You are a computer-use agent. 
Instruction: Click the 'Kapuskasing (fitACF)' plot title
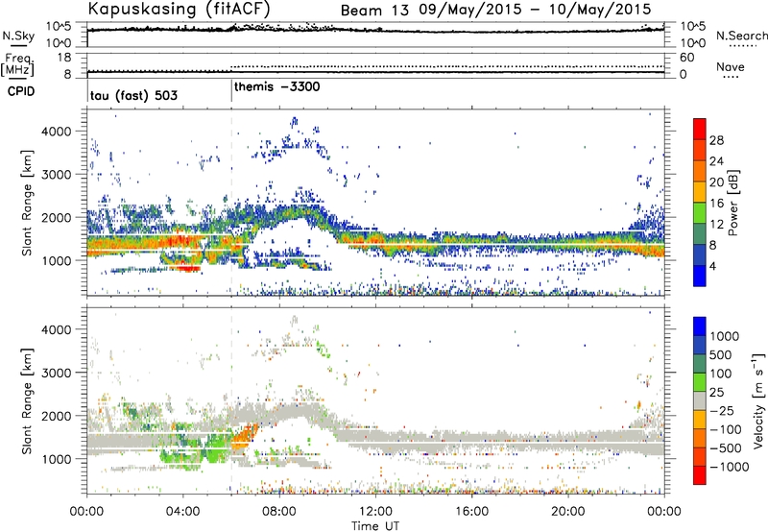[179, 9]
